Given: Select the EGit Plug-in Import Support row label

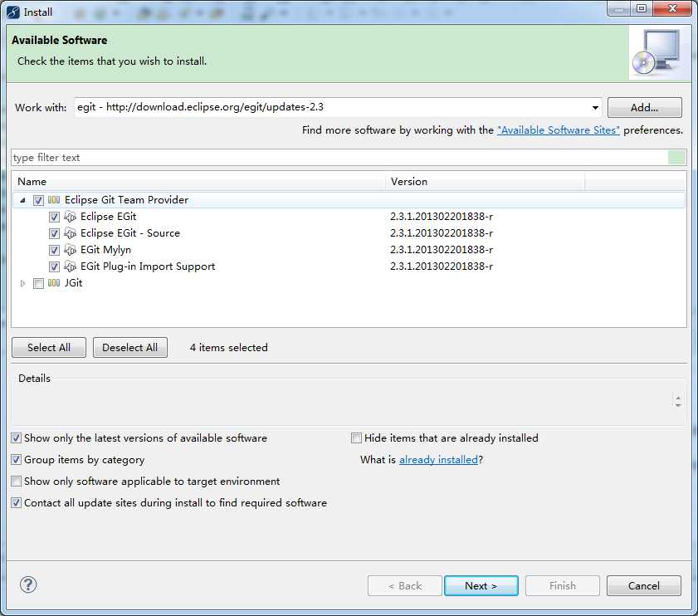Looking at the screenshot, I should click(x=148, y=266).
